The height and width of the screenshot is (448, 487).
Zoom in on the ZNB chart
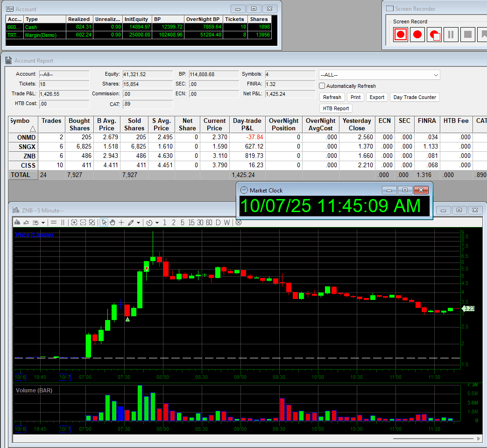click(x=74, y=222)
